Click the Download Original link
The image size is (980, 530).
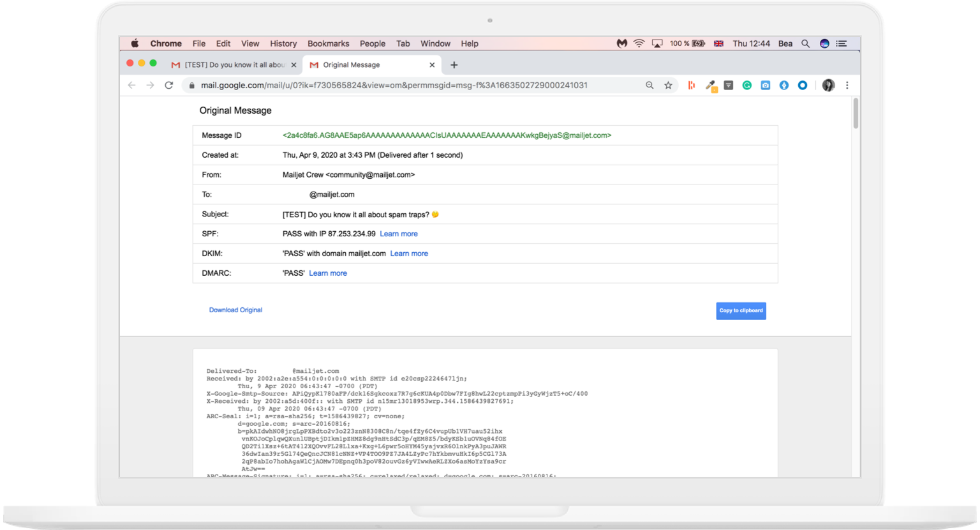click(x=235, y=310)
